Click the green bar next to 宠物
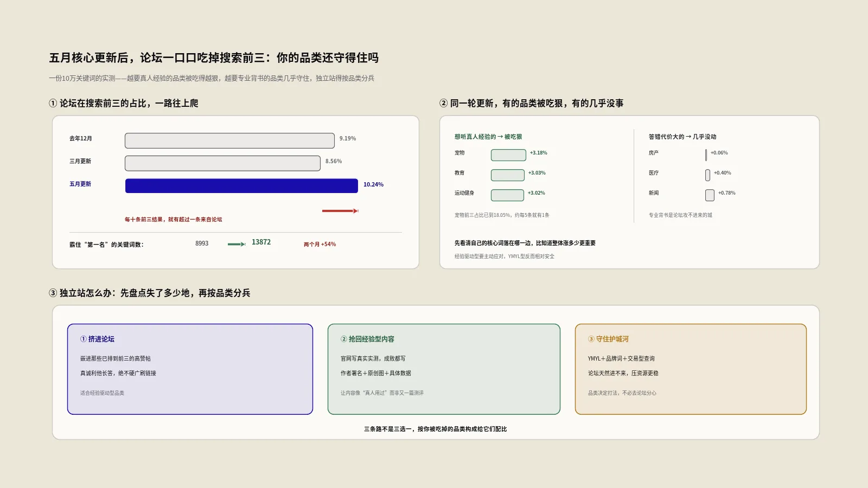The width and height of the screenshot is (868, 488). 508,155
